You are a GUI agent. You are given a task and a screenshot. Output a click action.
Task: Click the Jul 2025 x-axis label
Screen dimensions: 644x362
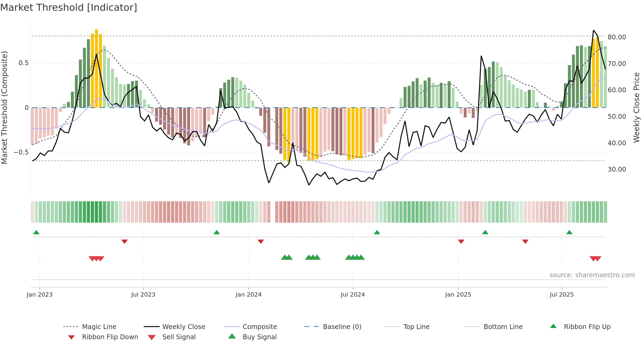click(x=562, y=294)
